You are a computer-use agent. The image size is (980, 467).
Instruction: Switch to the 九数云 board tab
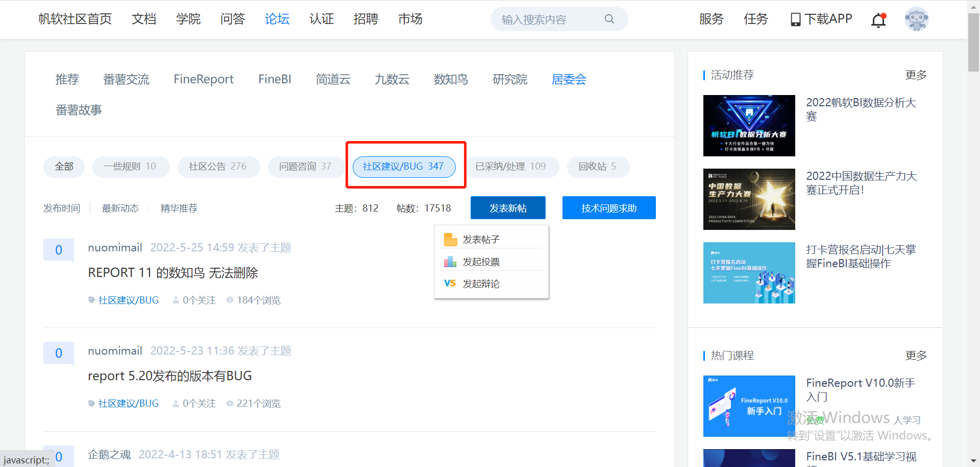click(x=392, y=80)
